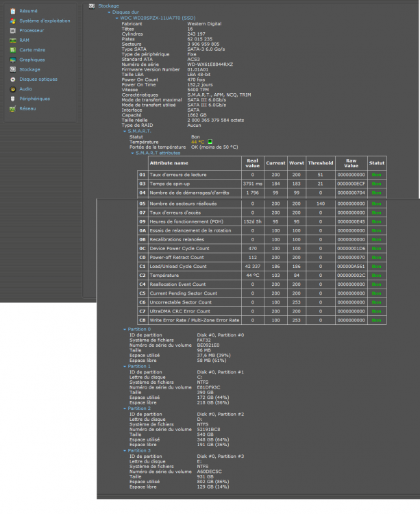This screenshot has width=420, height=514.
Task: Click the Résumé clipboard icon in sidebar
Action: [x=13, y=11]
